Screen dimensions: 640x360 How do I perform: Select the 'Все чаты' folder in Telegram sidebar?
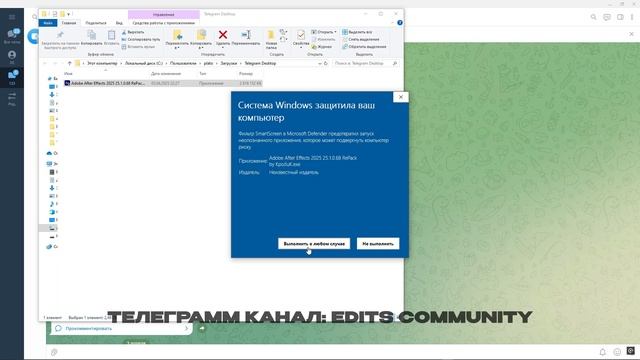coord(12,36)
